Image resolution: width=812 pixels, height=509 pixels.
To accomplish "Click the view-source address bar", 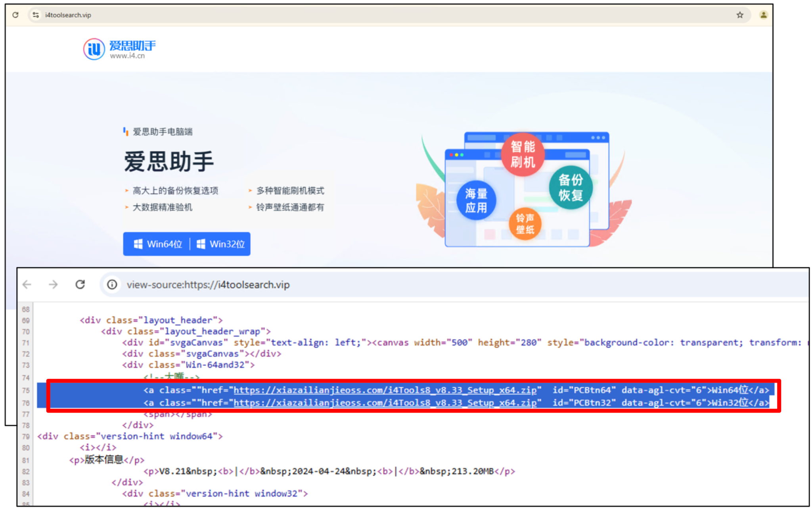I will [208, 284].
